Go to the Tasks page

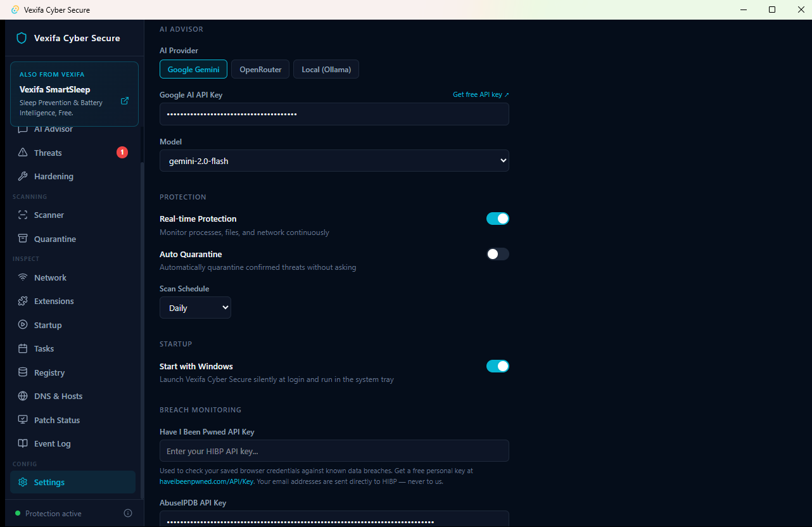point(73,348)
